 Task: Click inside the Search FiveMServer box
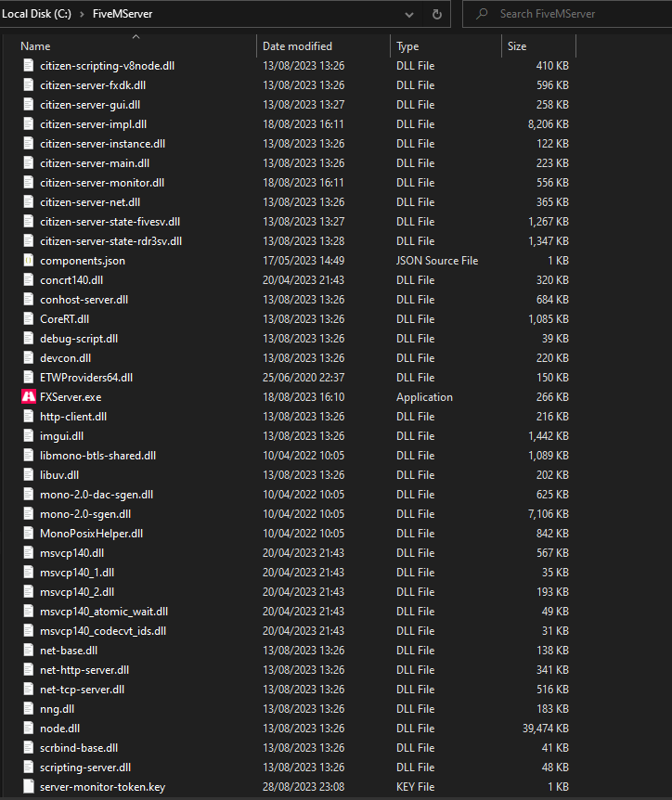(x=548, y=14)
